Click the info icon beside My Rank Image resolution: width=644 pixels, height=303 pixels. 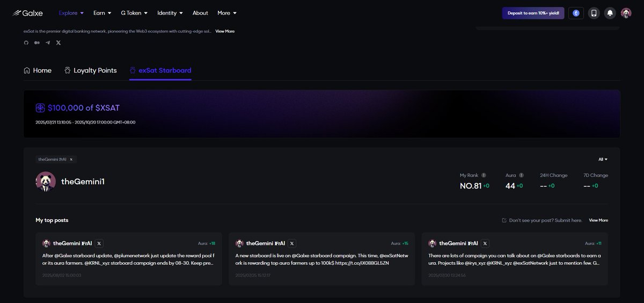click(x=484, y=175)
